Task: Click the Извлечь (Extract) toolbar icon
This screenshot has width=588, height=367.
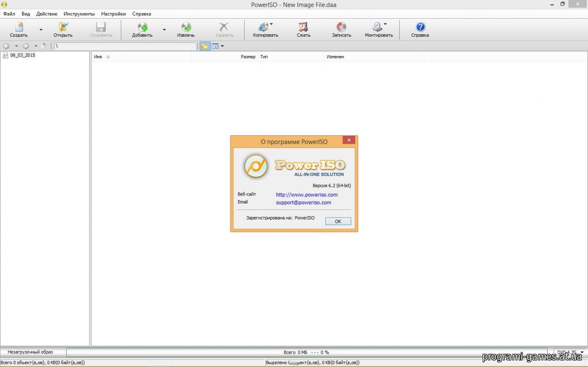Action: (x=186, y=30)
